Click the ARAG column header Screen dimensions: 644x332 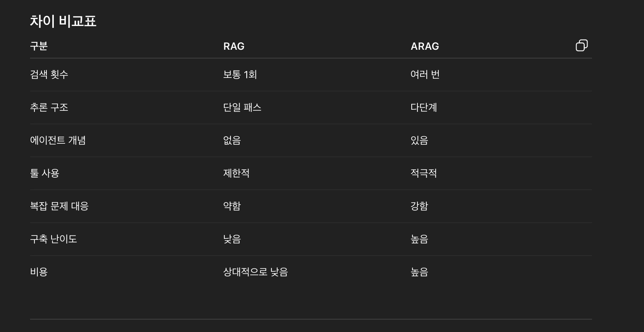click(x=425, y=46)
